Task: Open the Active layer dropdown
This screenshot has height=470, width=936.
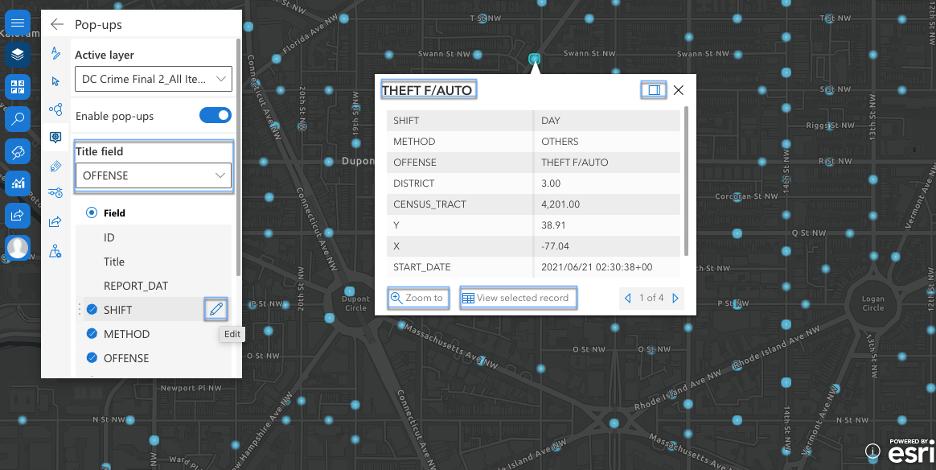Action: 153,79
